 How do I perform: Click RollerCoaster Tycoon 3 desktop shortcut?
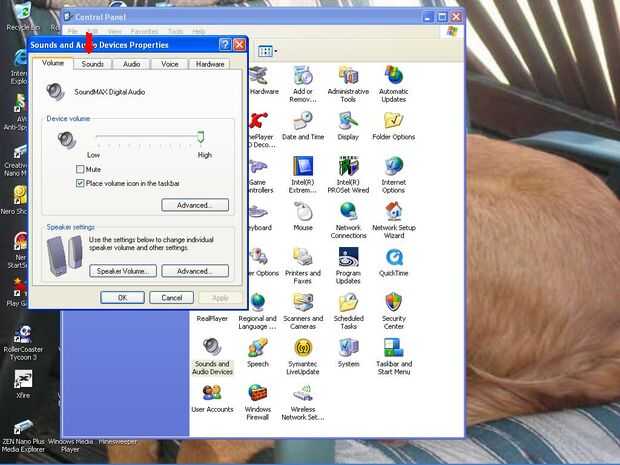tap(23, 342)
